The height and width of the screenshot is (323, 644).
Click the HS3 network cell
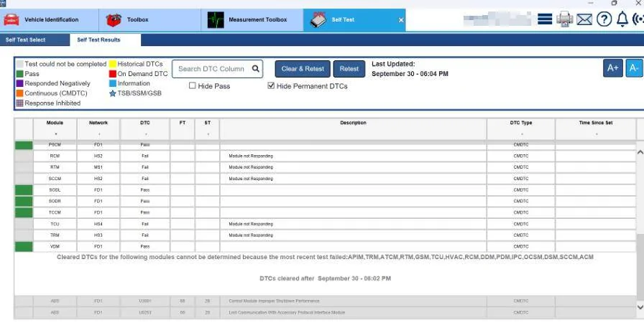(98, 235)
